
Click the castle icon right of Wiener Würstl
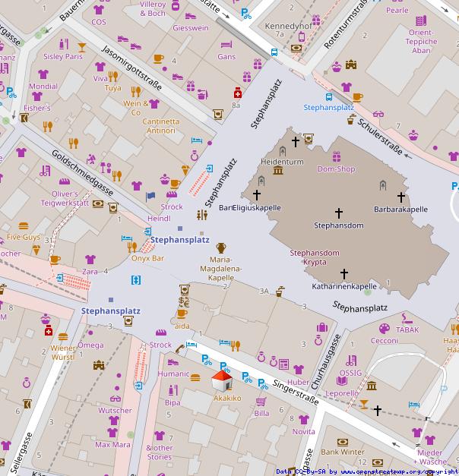click(98, 365)
